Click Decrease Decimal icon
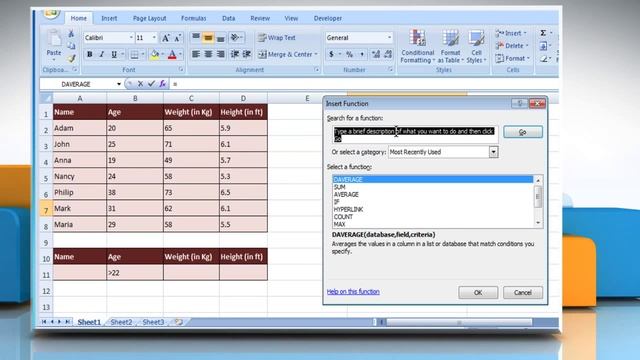The height and width of the screenshot is (360, 640). coord(388,54)
